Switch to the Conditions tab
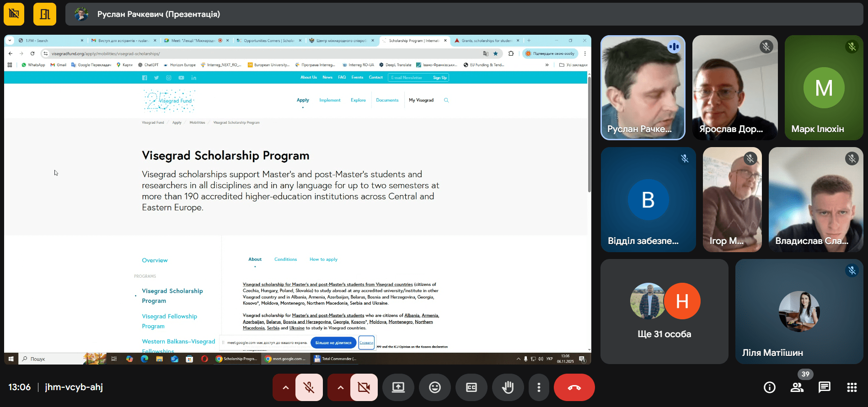 [285, 259]
